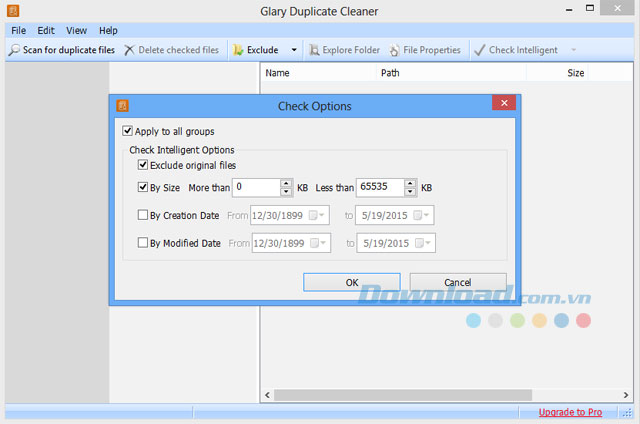Toggle the By Size checkbox
640x424 pixels.
pos(142,187)
